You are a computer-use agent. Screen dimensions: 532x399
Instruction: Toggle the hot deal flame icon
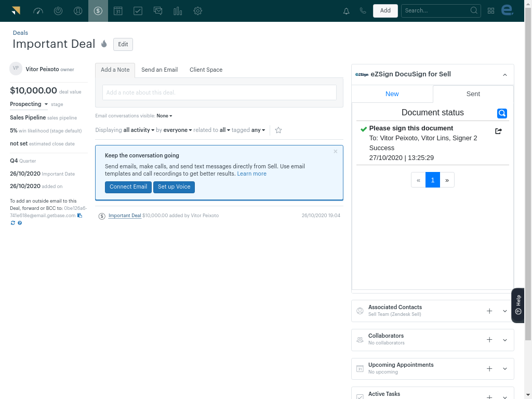[x=104, y=44]
